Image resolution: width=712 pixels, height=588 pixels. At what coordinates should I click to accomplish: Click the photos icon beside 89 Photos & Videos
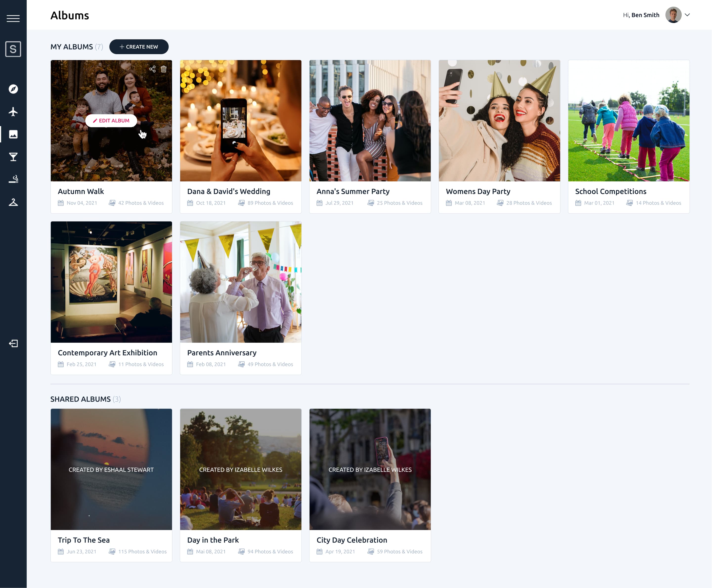click(241, 203)
